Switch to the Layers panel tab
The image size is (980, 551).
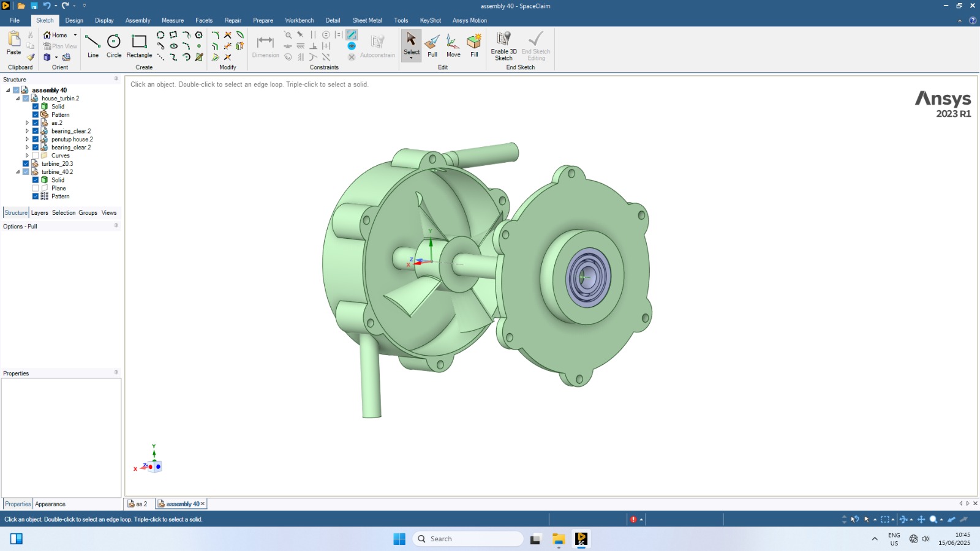coord(40,213)
